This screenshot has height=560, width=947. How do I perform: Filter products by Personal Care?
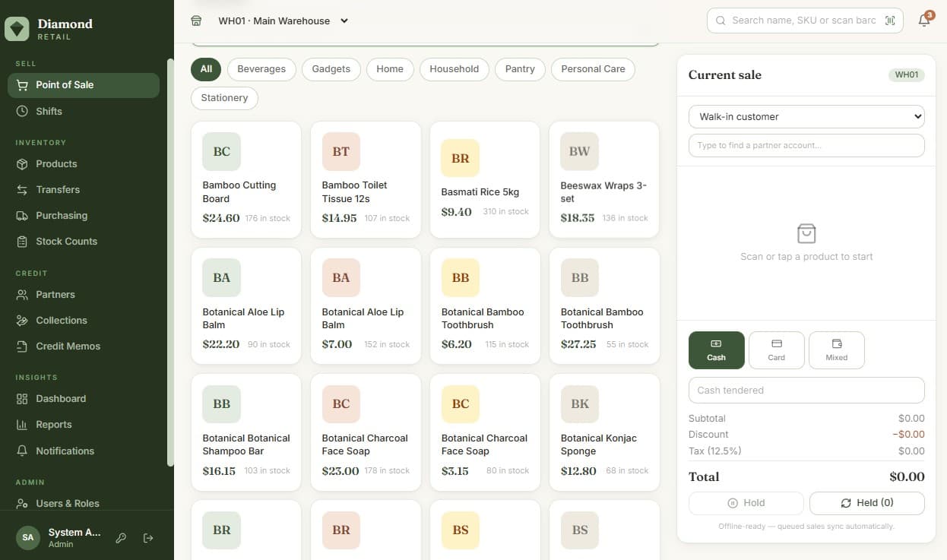pos(593,69)
